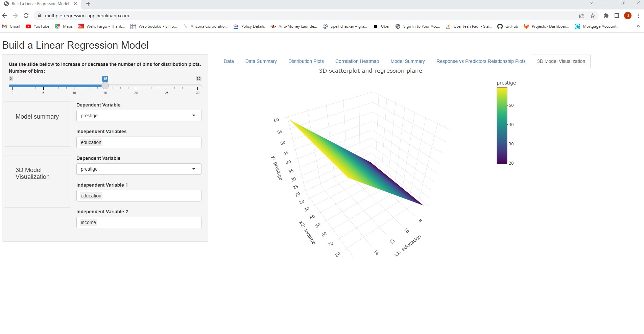Open the Chrome profile avatar

pos(628,16)
